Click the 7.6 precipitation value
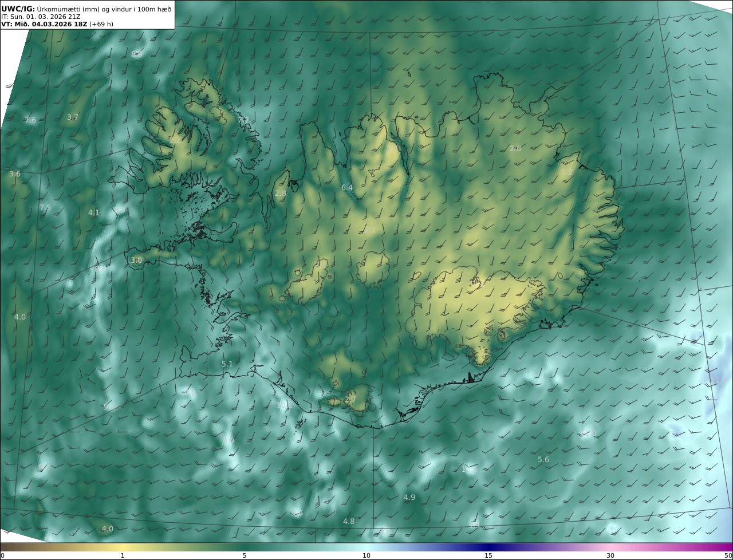The image size is (733, 560). (30, 120)
